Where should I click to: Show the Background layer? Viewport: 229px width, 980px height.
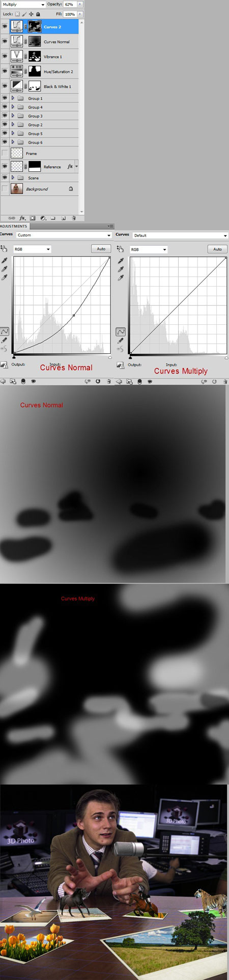click(5, 189)
